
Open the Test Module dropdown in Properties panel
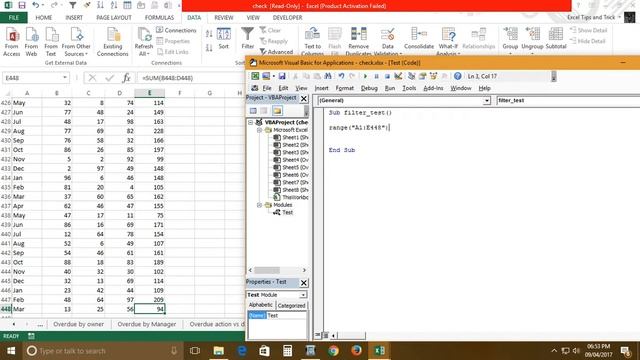[x=303, y=295]
